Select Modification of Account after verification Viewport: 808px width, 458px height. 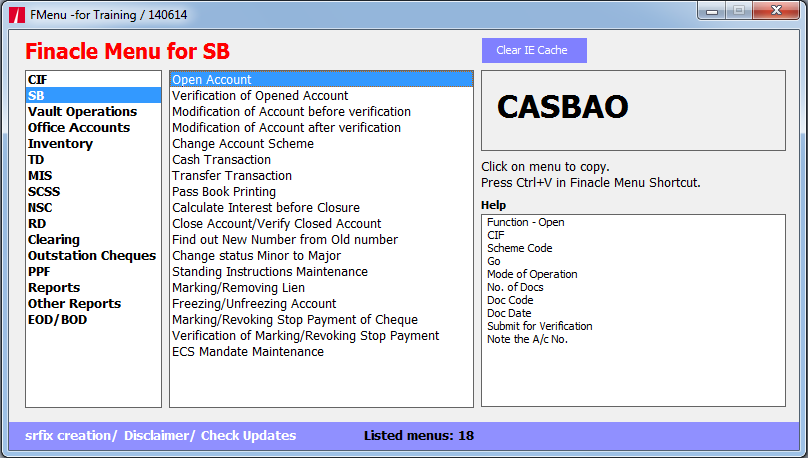coord(322,128)
